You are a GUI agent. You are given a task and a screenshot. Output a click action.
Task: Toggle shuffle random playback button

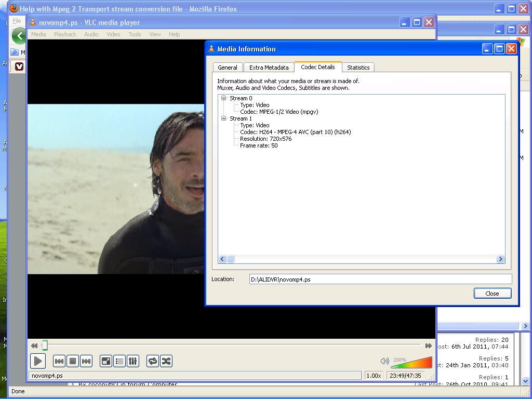point(166,361)
